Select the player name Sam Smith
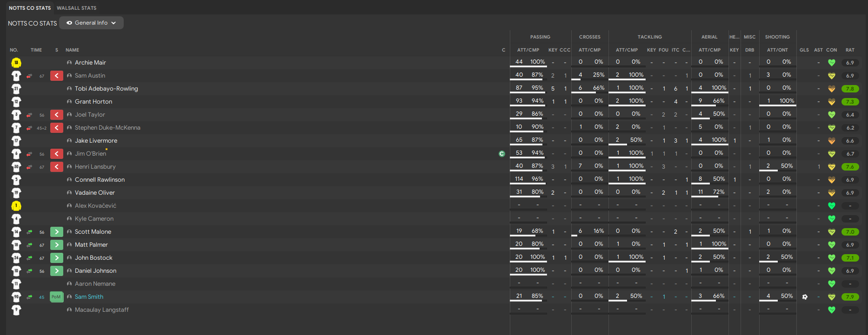Viewport: 868px width, 335px height. tap(89, 297)
